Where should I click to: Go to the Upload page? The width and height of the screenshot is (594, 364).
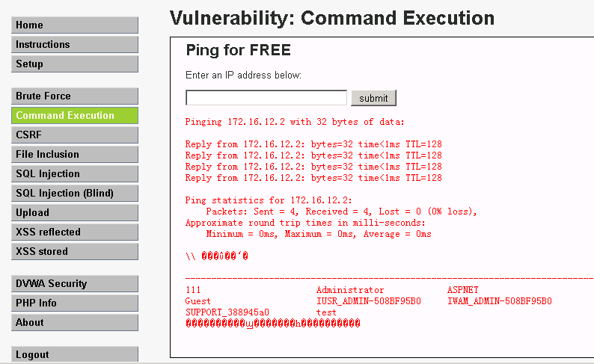coord(75,213)
